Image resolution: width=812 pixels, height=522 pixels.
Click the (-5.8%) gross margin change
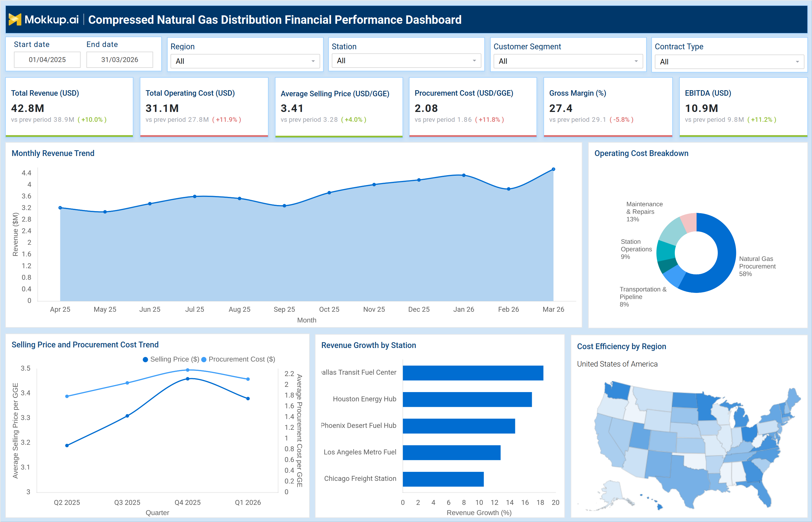[621, 120]
